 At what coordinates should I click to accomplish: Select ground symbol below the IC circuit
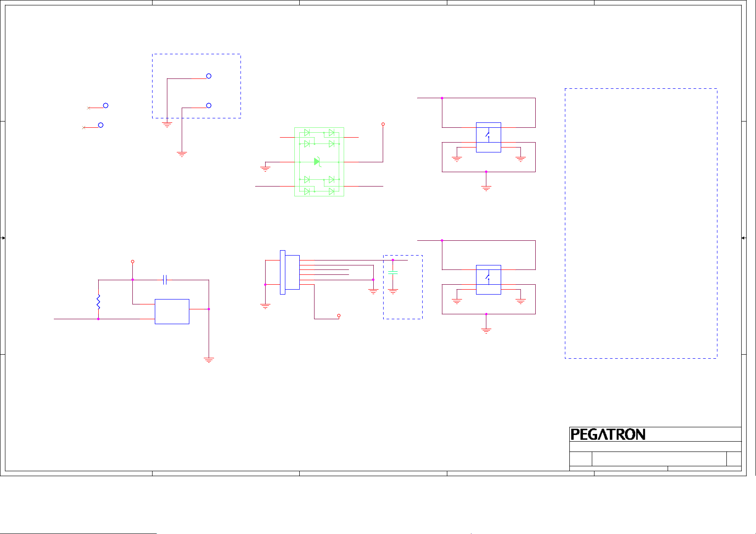(209, 360)
